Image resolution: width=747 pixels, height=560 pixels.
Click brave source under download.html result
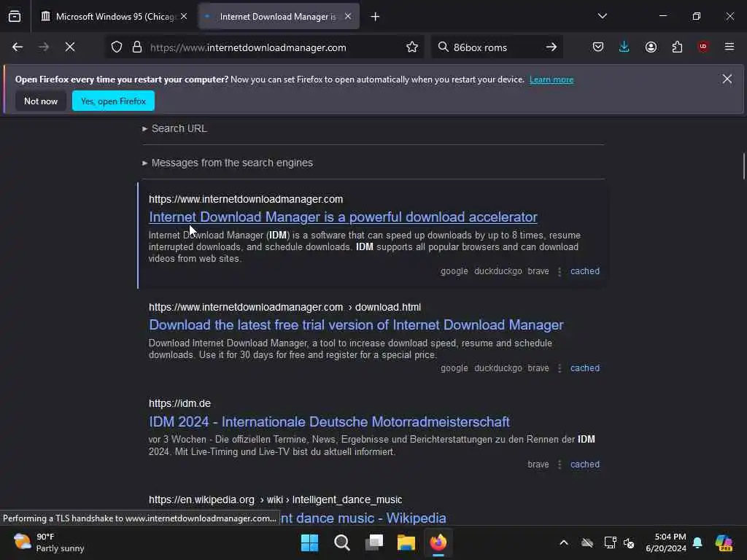coord(538,368)
